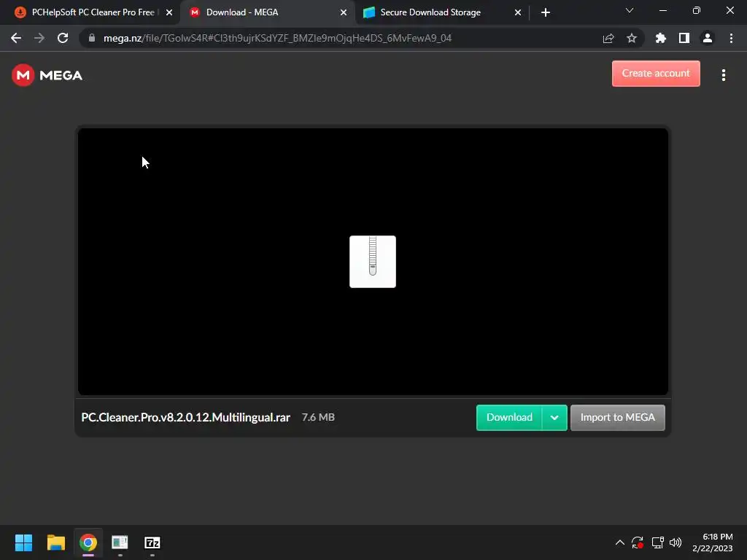Toggle the Chrome side panel
The image size is (747, 560).
point(684,38)
